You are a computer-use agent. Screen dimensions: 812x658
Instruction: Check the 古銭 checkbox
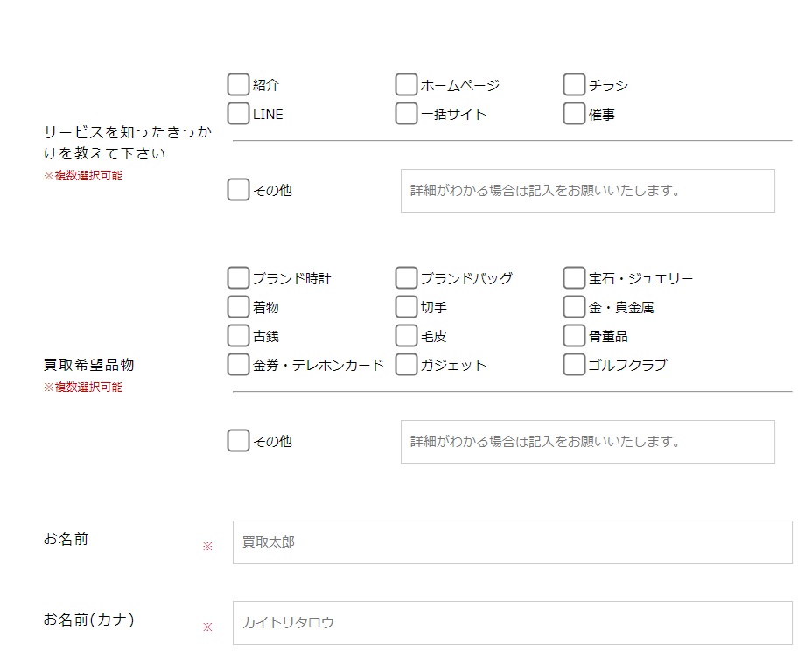[238, 336]
